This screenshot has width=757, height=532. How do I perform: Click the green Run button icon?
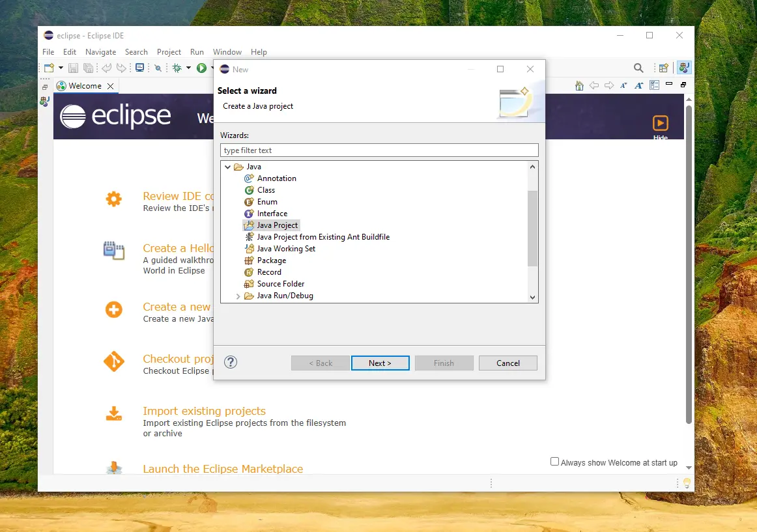tap(202, 68)
